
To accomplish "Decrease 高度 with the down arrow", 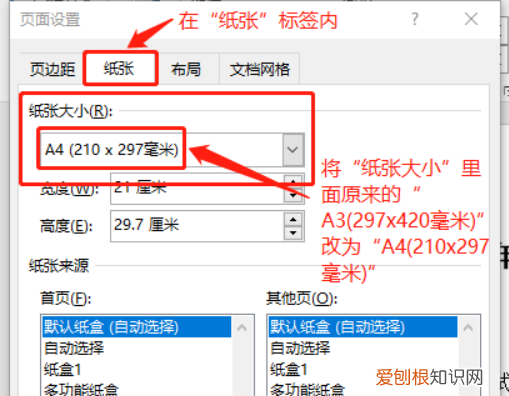I will [x=293, y=233].
